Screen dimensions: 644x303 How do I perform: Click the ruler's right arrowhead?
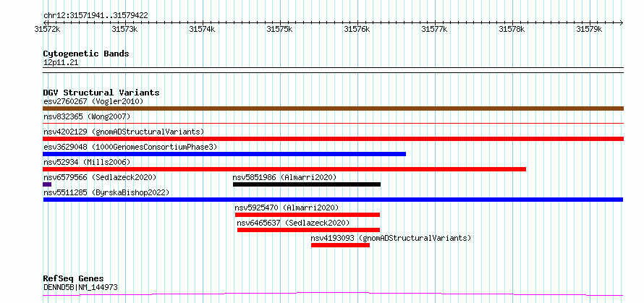622,22
